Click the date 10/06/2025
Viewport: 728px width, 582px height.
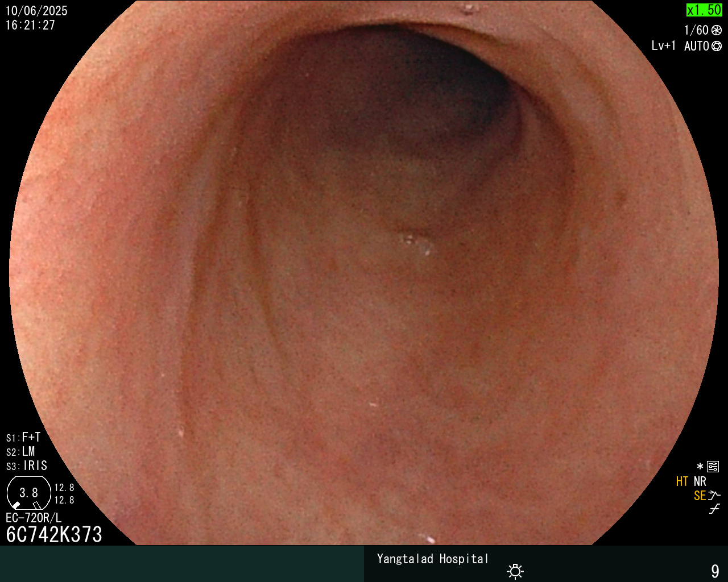tap(36, 11)
